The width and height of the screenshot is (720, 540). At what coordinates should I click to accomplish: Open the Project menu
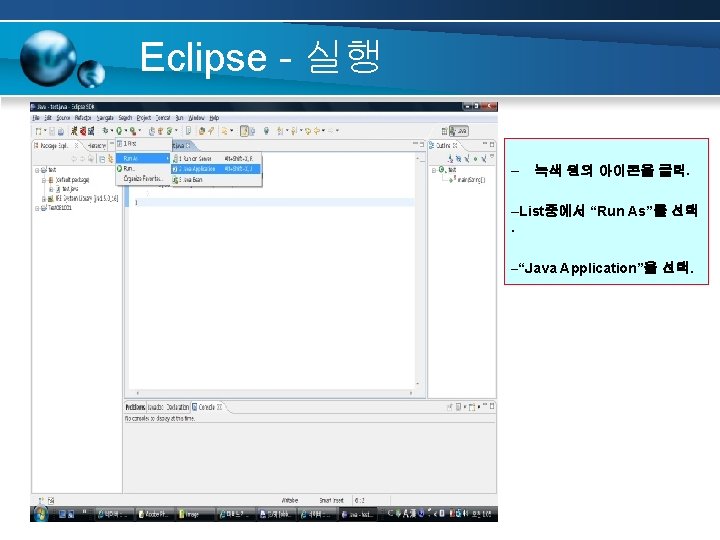click(x=144, y=118)
